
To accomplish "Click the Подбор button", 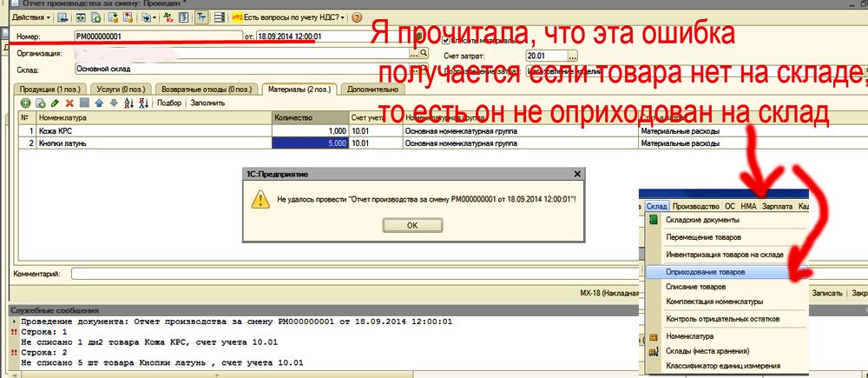I will click(x=169, y=103).
